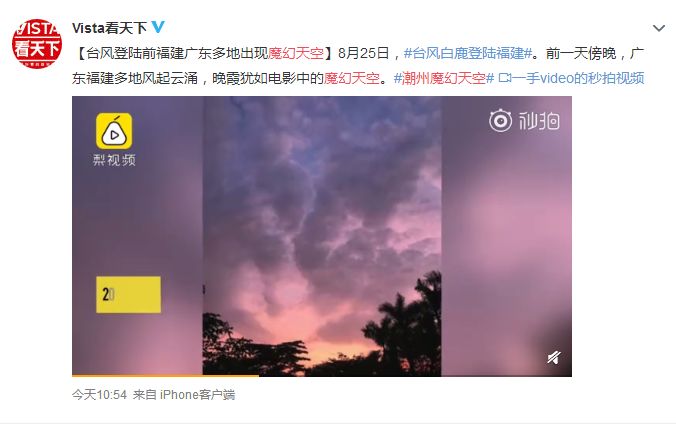Click the yellow box showing 2
The width and height of the screenshot is (676, 429).
[x=128, y=294]
